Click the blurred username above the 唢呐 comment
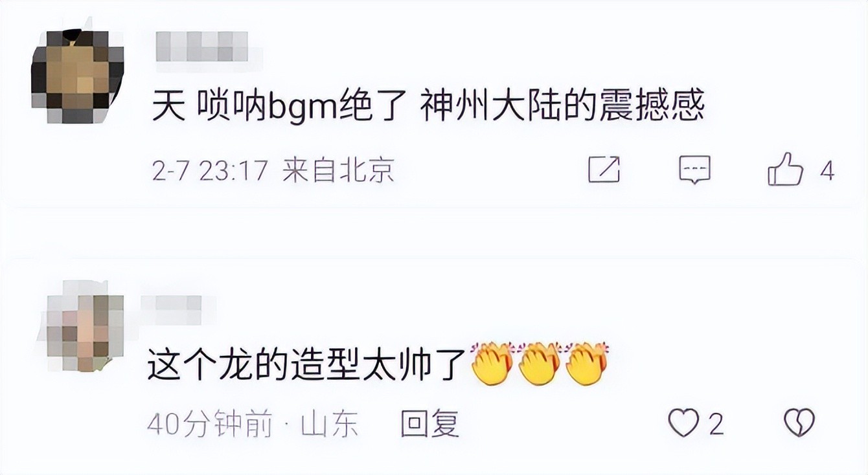The image size is (868, 475). (x=209, y=47)
